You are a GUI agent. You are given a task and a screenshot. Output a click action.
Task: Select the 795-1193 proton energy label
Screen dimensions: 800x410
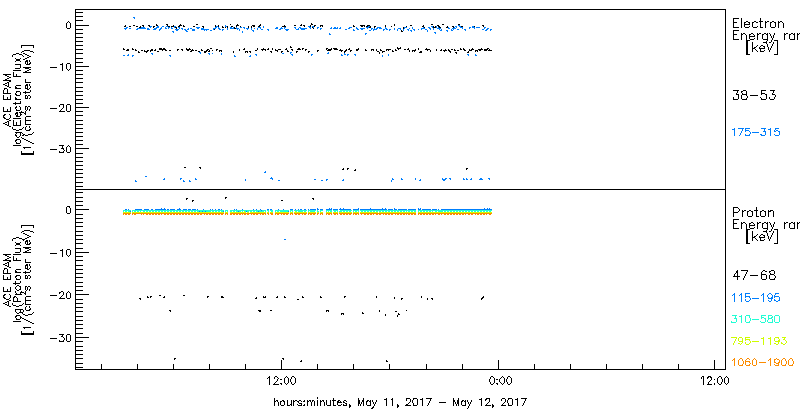click(759, 341)
